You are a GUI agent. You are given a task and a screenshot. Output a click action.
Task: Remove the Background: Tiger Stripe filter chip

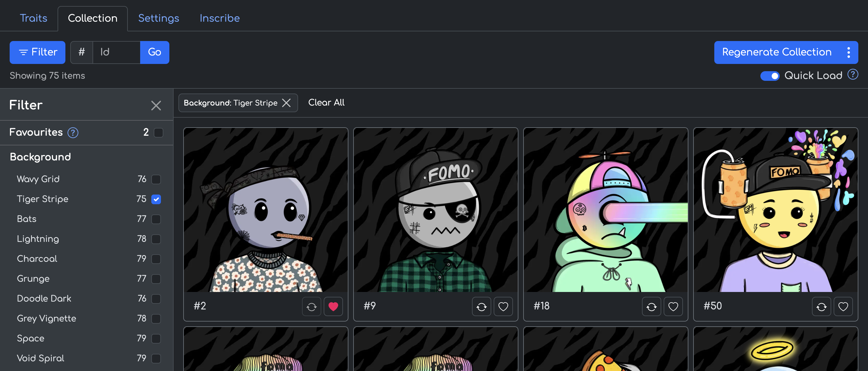(x=286, y=103)
